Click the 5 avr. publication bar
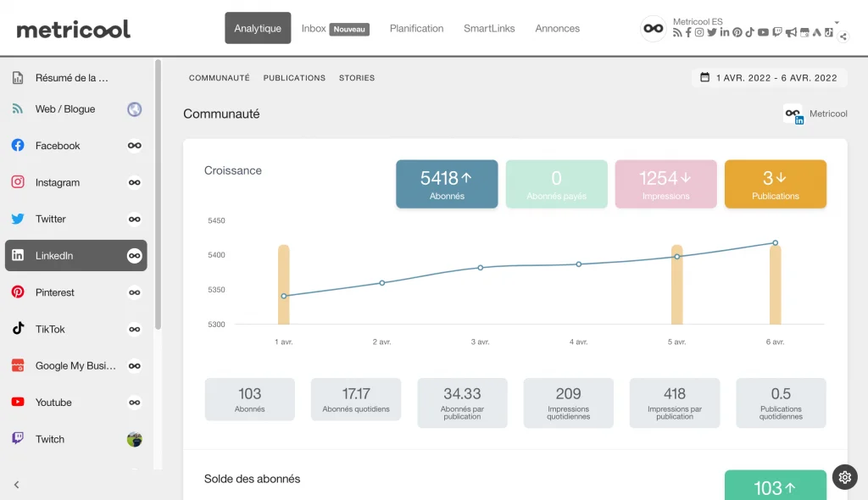Screen dimensions: 868x500 coord(676,285)
